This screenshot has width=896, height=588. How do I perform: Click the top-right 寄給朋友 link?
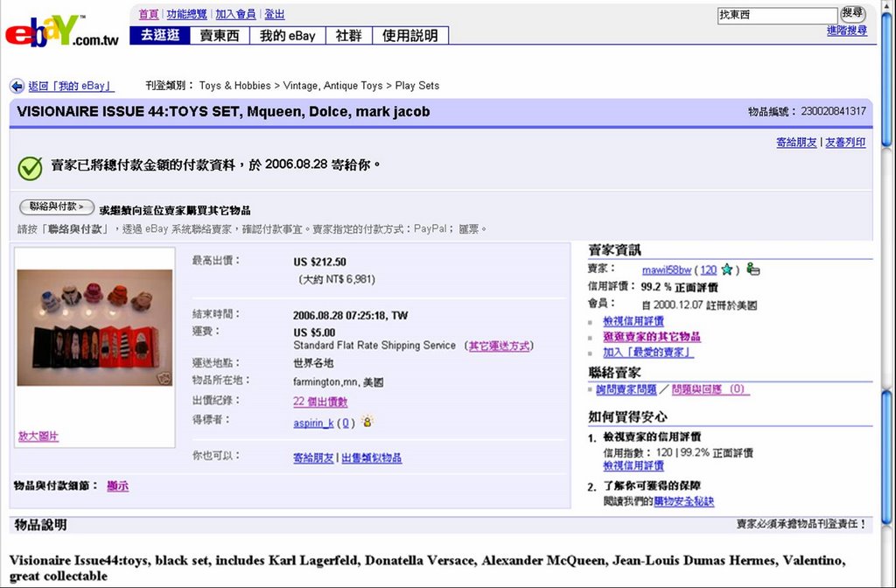pos(796,143)
